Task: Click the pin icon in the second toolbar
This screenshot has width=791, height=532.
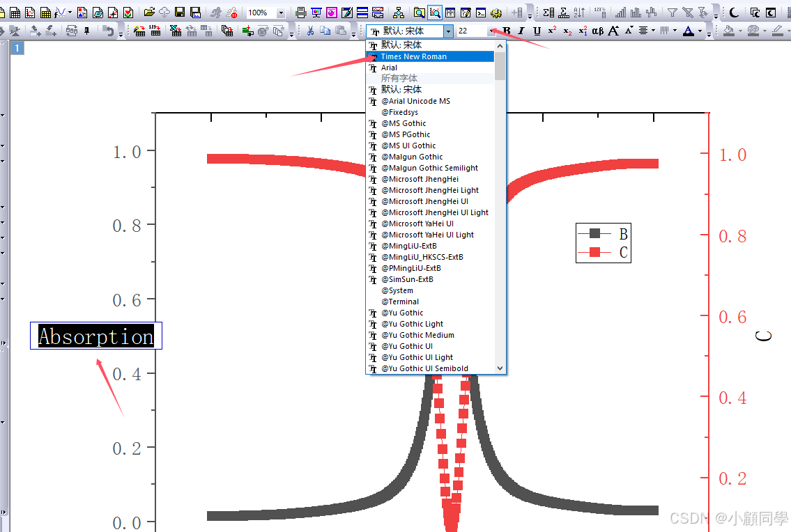Action: 87,31
